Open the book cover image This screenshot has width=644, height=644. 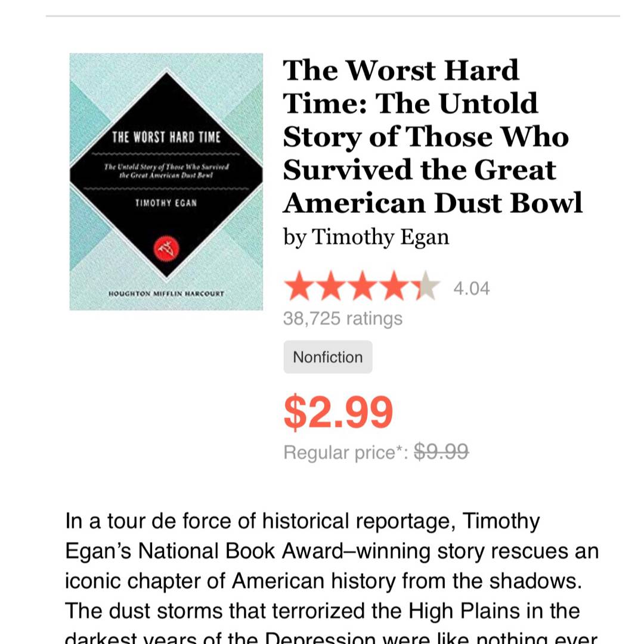coord(166,181)
